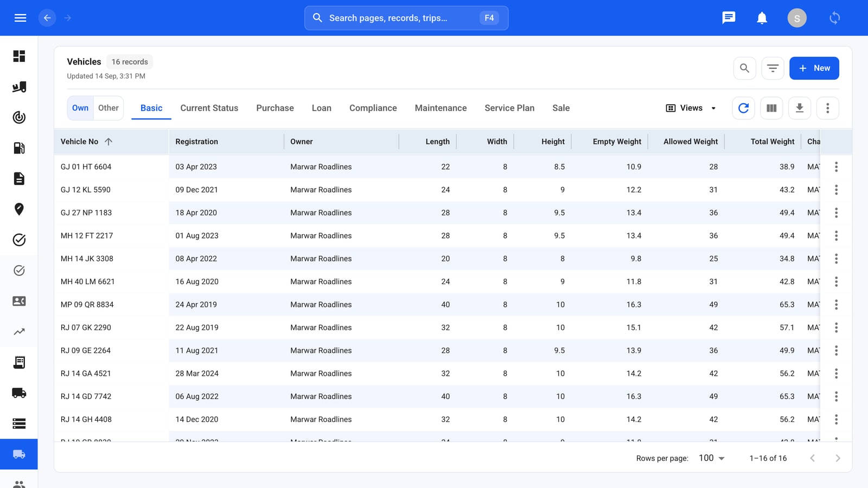Download the vehicles list
This screenshot has height=488, width=868.
coord(800,108)
